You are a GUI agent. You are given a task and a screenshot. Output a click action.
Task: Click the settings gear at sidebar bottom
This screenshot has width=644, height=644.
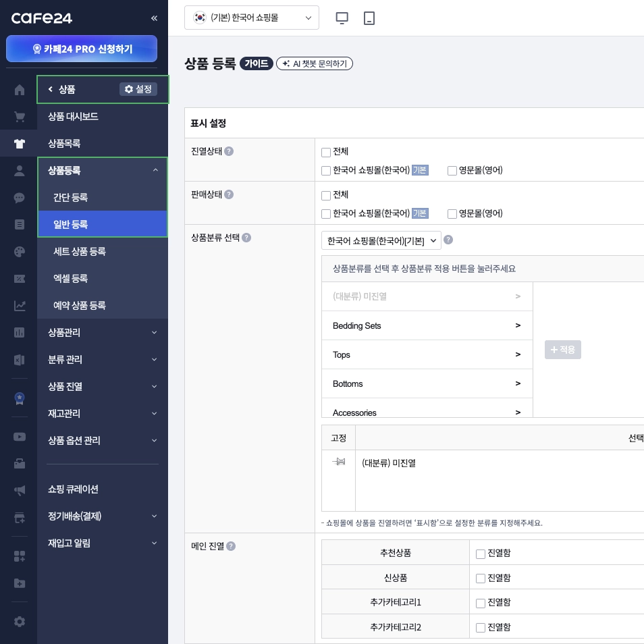click(20, 622)
